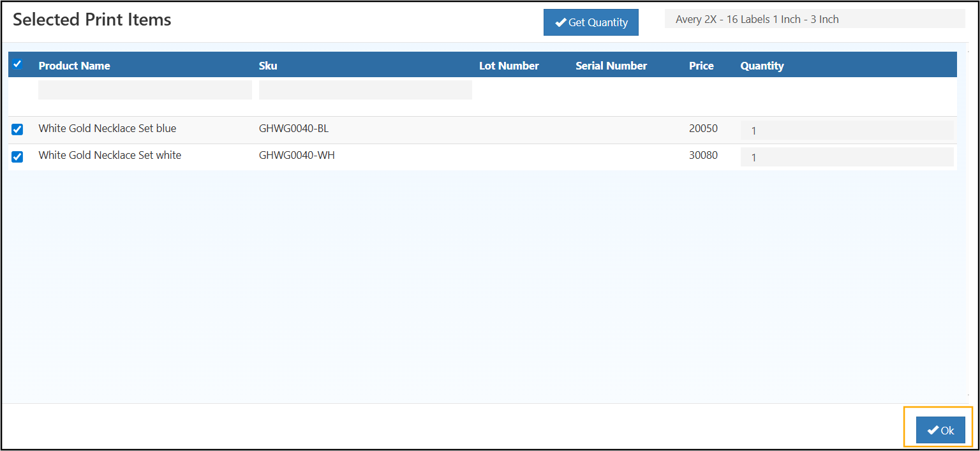Click the Quantity column header
The image size is (980, 451).
762,66
